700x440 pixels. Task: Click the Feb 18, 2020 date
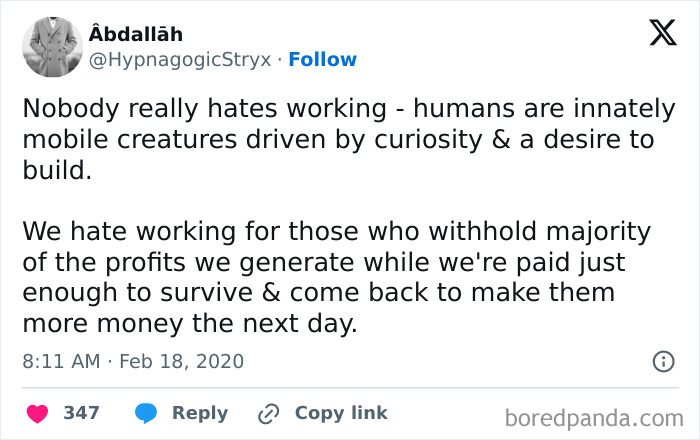181,361
